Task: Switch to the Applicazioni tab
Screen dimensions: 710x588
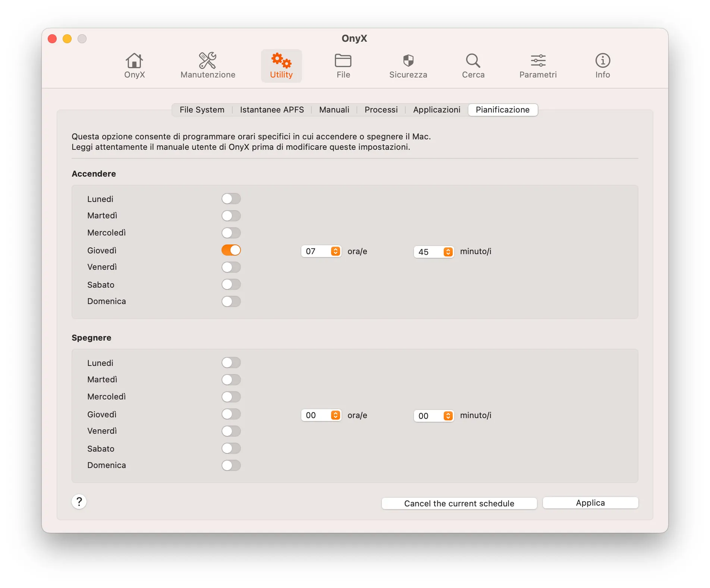Action: tap(437, 110)
